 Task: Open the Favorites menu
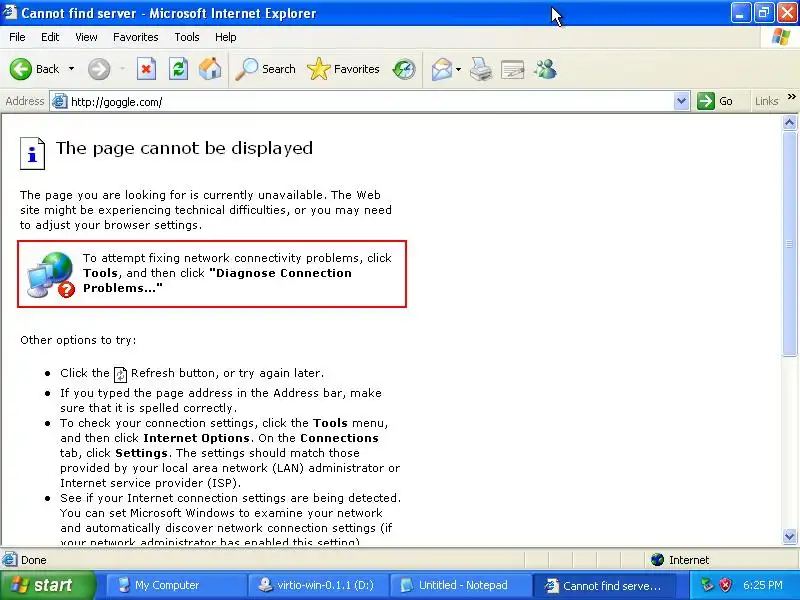click(x=136, y=37)
